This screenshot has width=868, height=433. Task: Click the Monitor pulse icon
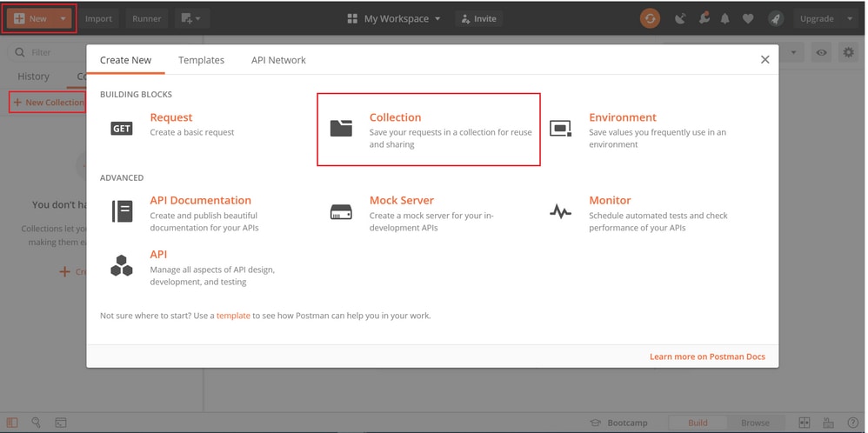[560, 211]
